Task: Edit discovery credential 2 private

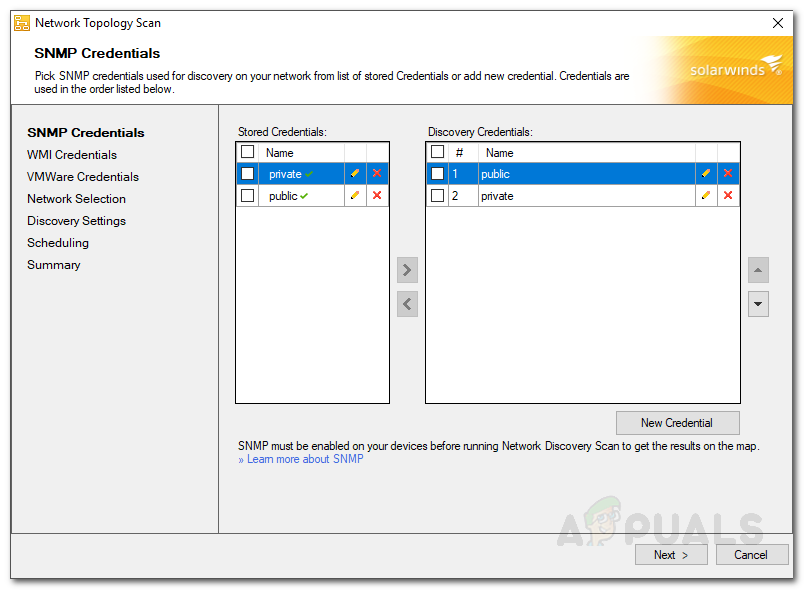Action: tap(706, 195)
